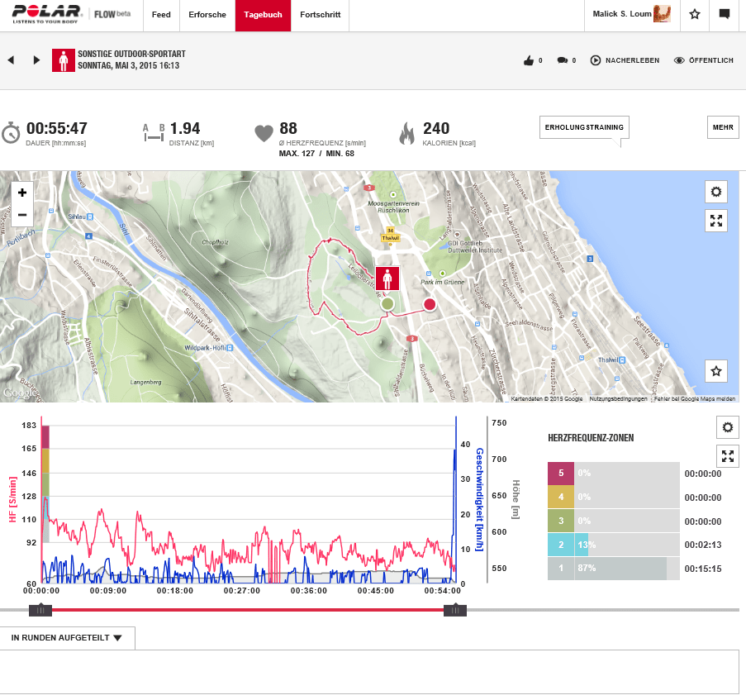
Task: Click the thumbs-up like icon
Action: coord(529,60)
